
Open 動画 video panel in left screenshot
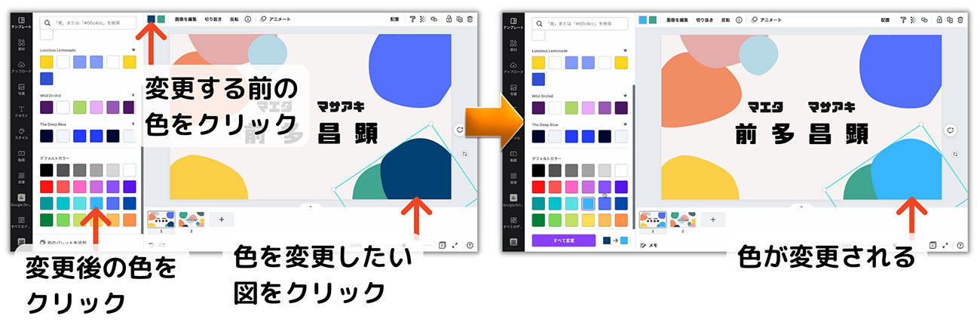click(20, 156)
